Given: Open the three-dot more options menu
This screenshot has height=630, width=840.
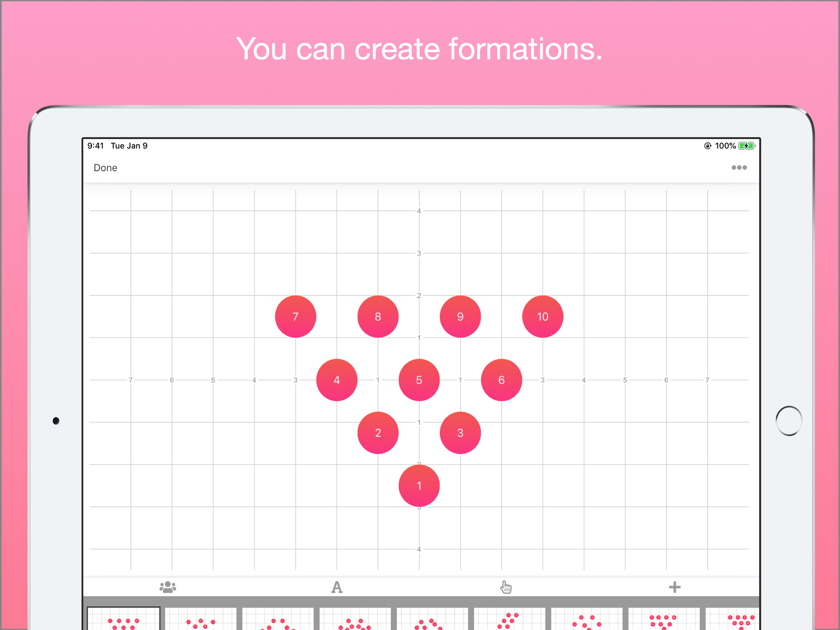Looking at the screenshot, I should pos(739,168).
